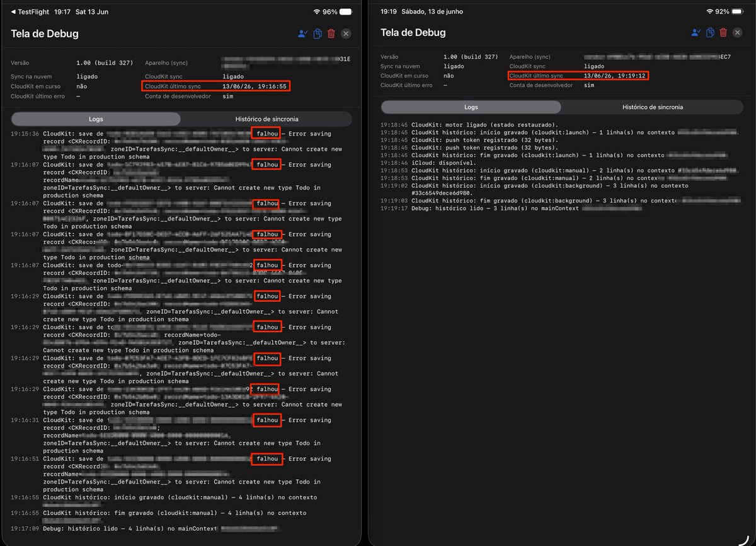Screen dimensions: 756x546
Task: Tap 'Sábado, 13 de junho' in right status bar
Action: [x=432, y=11]
